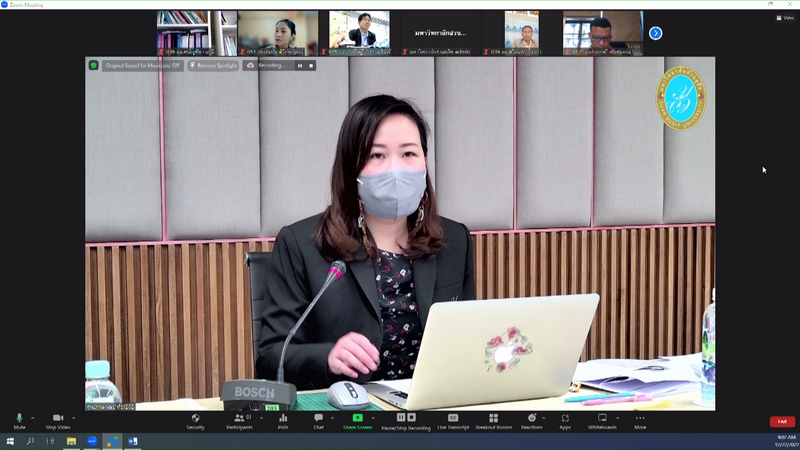Image resolution: width=800 pixels, height=450 pixels.
Task: Click the red End meeting button
Action: click(x=782, y=421)
